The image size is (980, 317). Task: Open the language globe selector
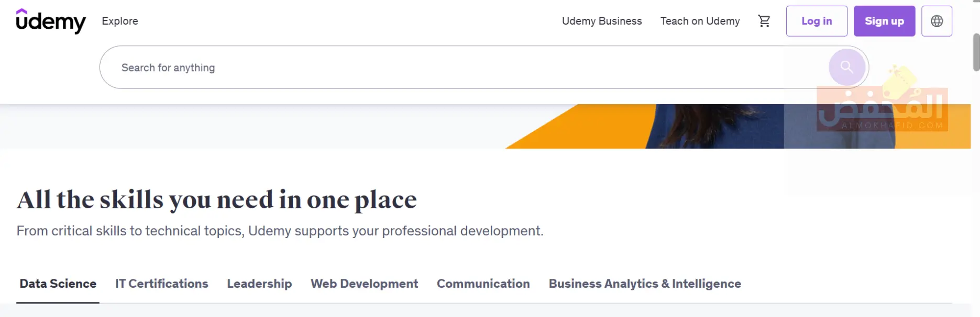(937, 21)
